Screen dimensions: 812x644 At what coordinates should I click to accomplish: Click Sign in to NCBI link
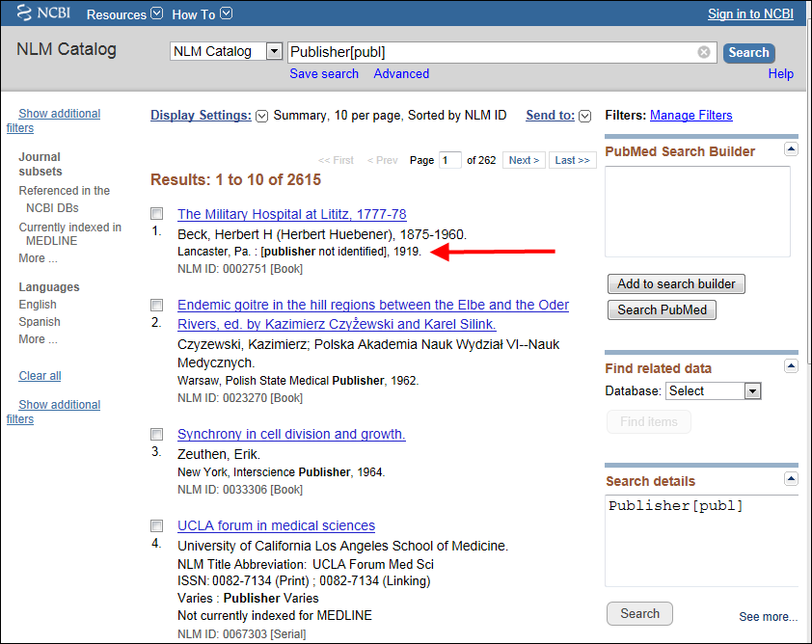[750, 13]
